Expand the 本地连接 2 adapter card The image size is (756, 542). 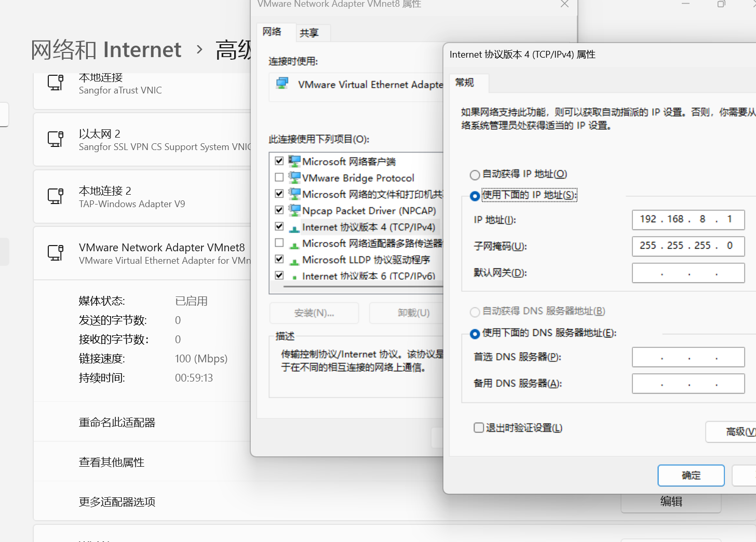[142, 196]
